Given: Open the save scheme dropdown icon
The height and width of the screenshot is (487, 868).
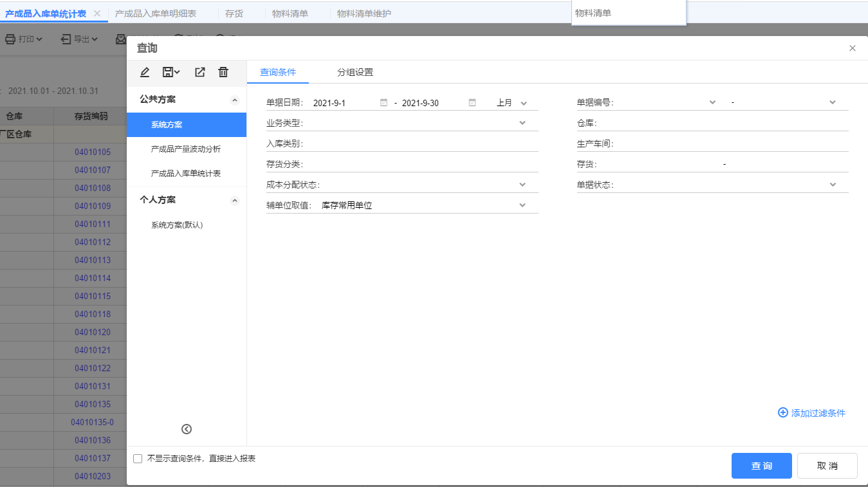Looking at the screenshot, I should click(171, 73).
